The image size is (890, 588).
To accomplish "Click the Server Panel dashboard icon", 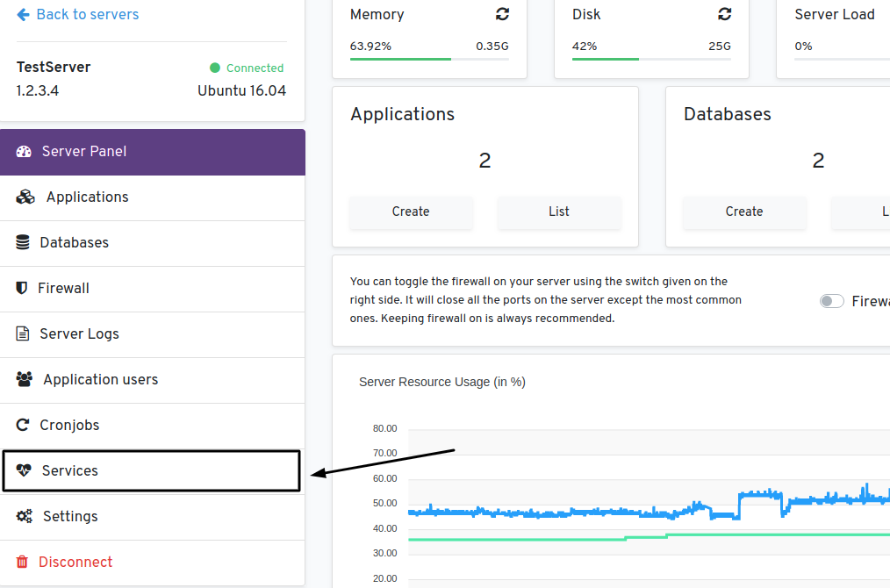I will (24, 152).
